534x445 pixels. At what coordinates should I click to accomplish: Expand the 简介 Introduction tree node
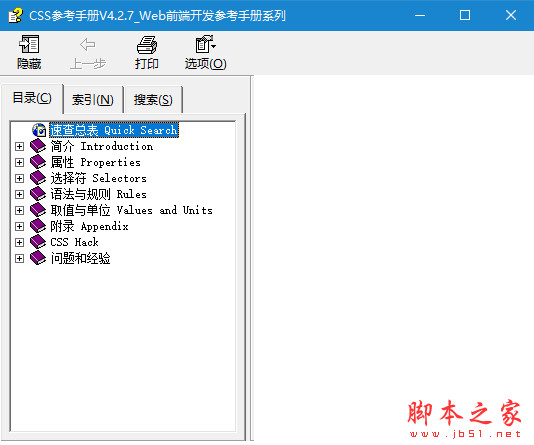(x=19, y=146)
